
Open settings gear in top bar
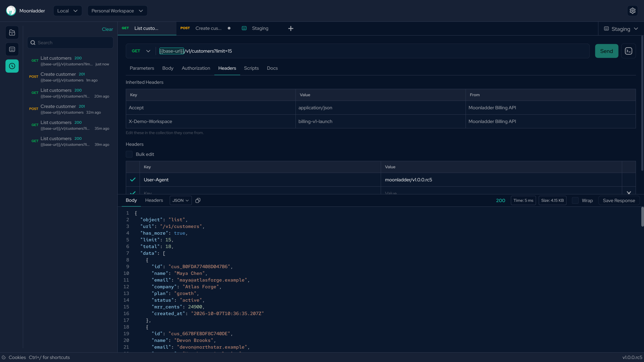[x=632, y=11]
